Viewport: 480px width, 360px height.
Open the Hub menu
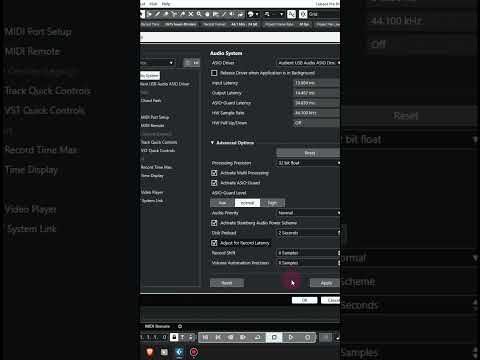(x=153, y=4)
